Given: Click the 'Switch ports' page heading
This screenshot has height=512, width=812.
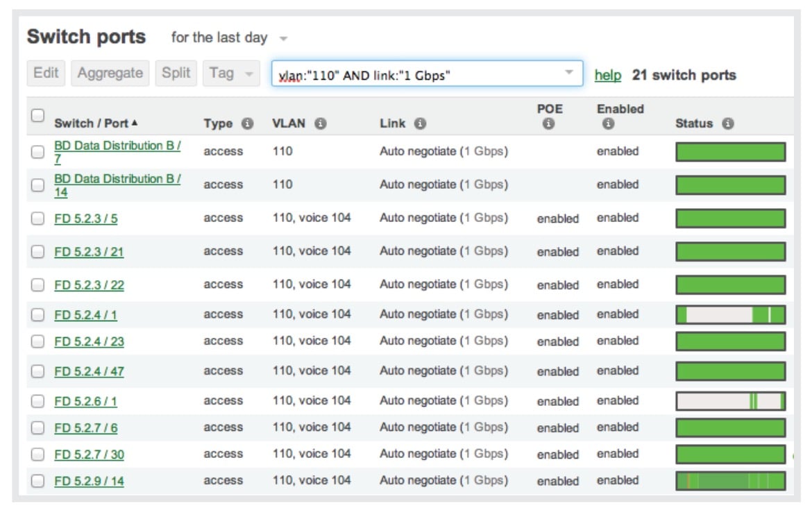Looking at the screenshot, I should (x=86, y=37).
